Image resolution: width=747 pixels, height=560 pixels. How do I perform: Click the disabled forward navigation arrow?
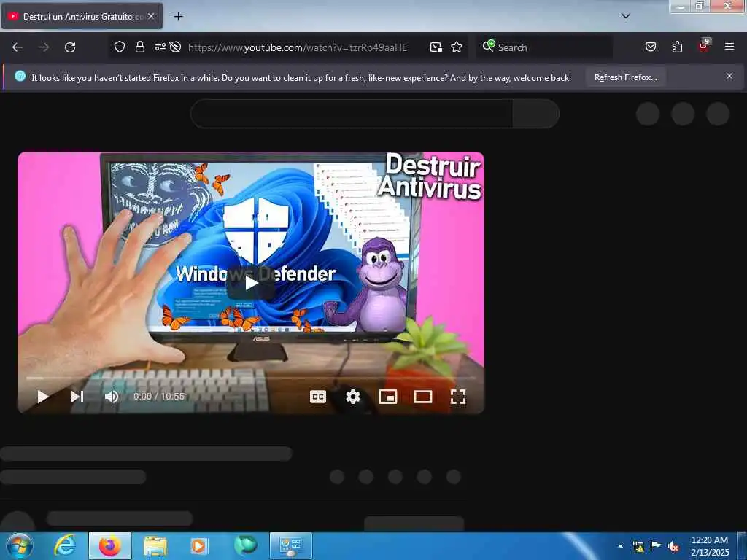pos(44,47)
